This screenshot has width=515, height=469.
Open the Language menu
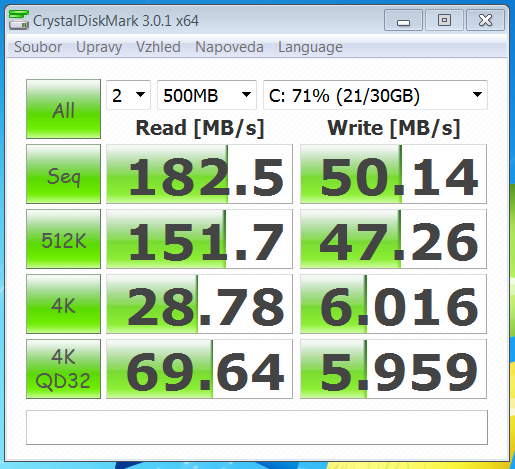point(310,47)
